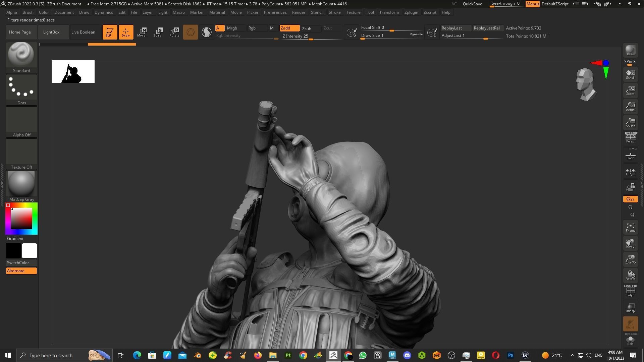Open the Alpha Off selector
The width and height of the screenshot is (644, 362).
coord(21,122)
